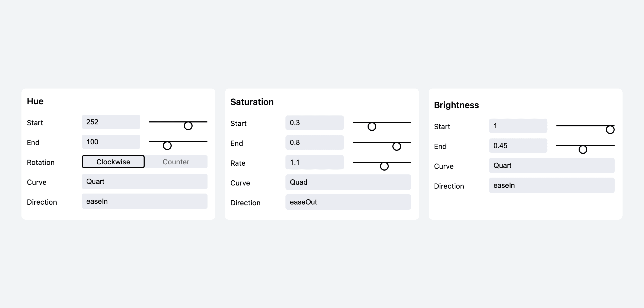Click the Saturation Rate slider handle

[384, 166]
